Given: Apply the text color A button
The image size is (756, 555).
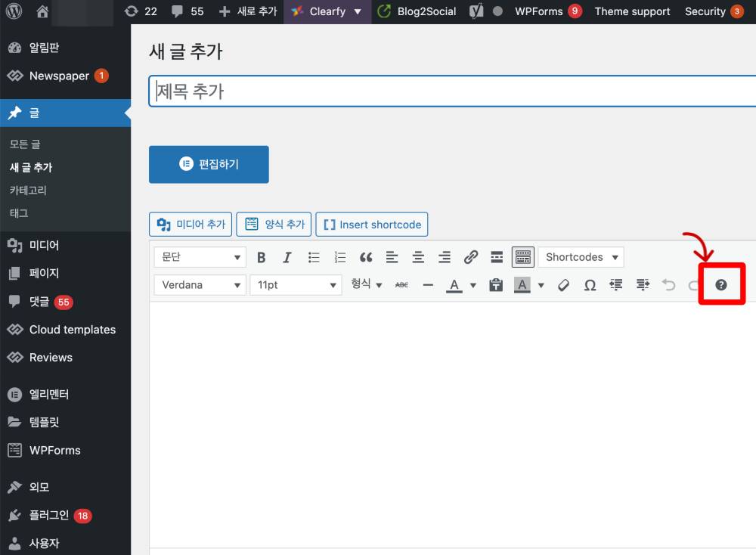Looking at the screenshot, I should click(454, 285).
